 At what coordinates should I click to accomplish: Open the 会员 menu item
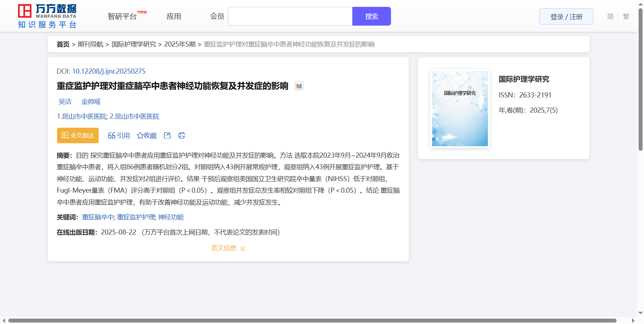[217, 17]
